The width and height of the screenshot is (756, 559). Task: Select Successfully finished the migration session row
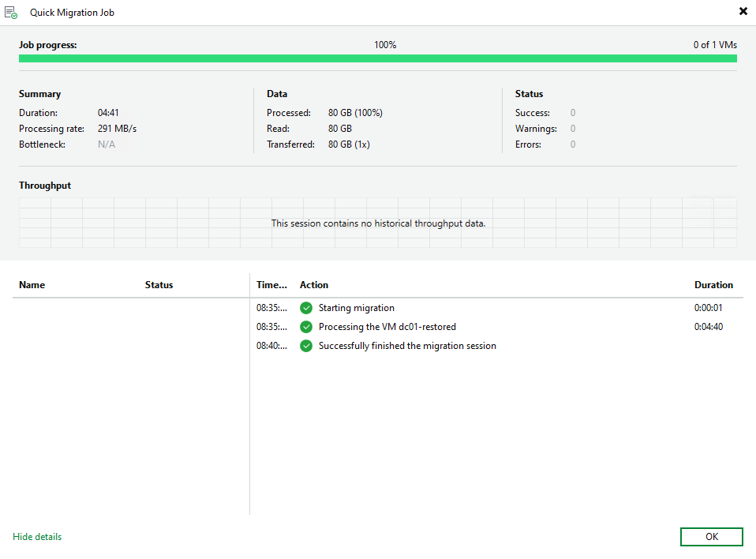tap(496, 346)
